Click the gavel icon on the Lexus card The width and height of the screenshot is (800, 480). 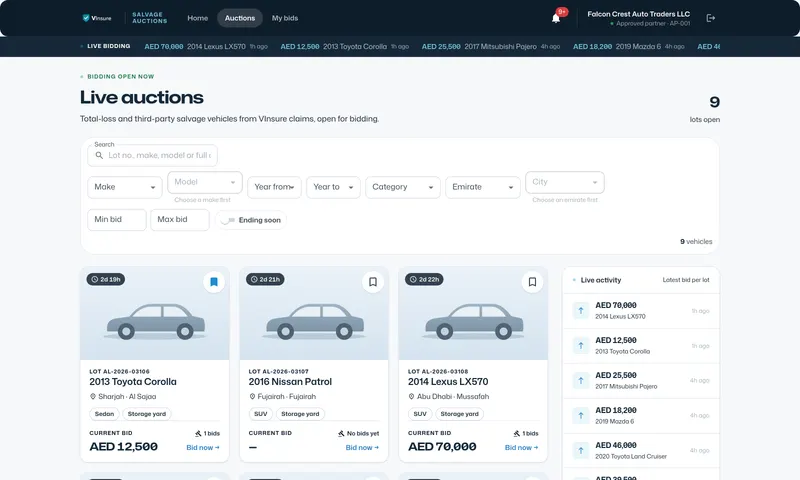516,433
